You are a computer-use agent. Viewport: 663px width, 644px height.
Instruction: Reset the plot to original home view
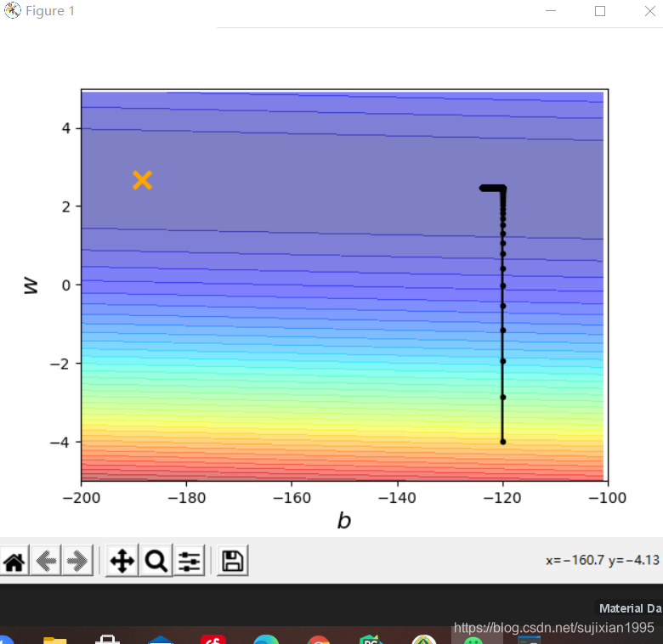14,562
